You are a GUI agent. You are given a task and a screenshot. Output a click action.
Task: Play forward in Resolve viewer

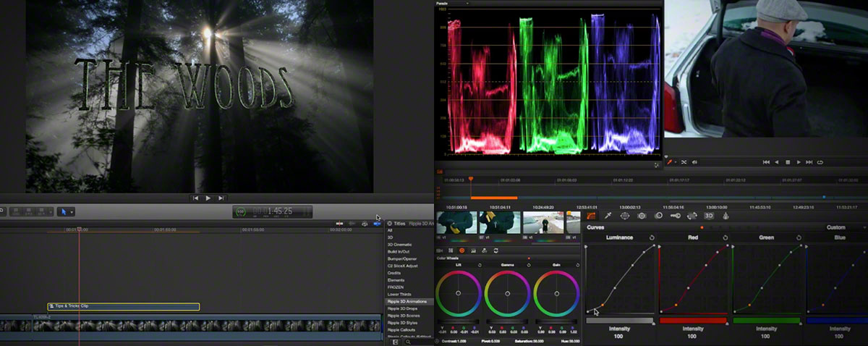point(799,162)
